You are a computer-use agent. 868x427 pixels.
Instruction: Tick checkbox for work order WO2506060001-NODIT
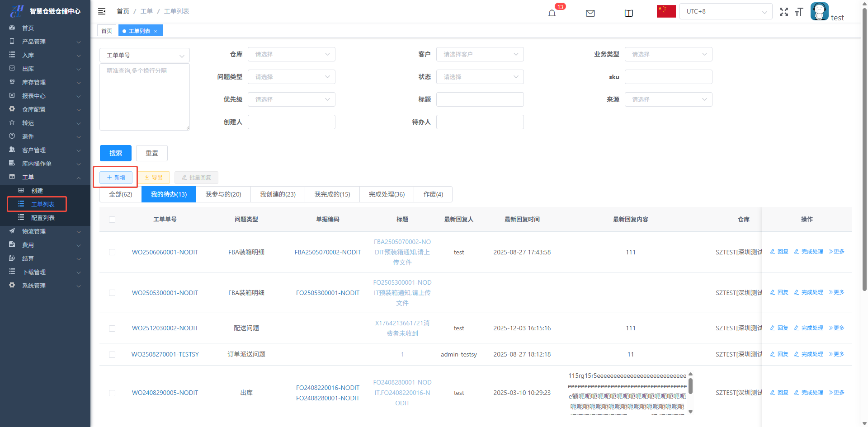tap(112, 252)
